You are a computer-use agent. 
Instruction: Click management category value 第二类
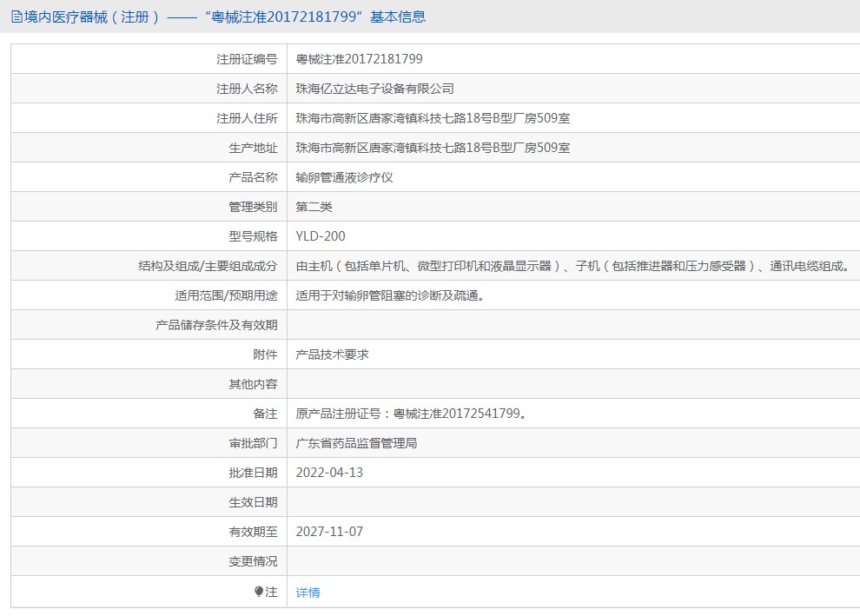(x=314, y=207)
